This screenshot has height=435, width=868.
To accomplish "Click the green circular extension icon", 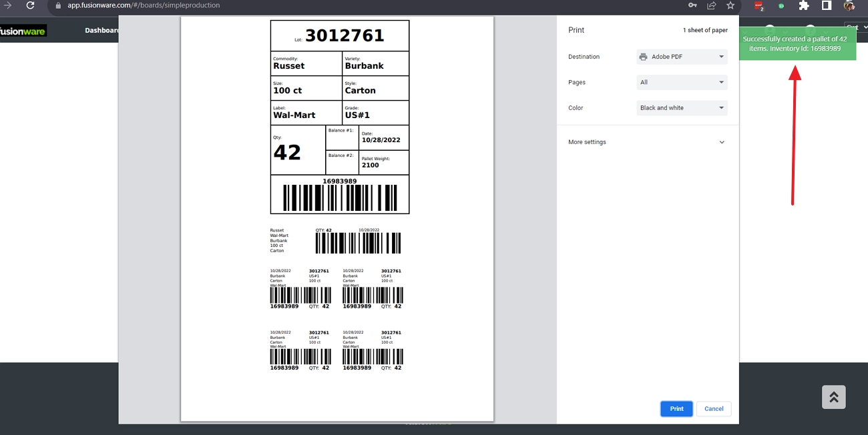I will [781, 6].
